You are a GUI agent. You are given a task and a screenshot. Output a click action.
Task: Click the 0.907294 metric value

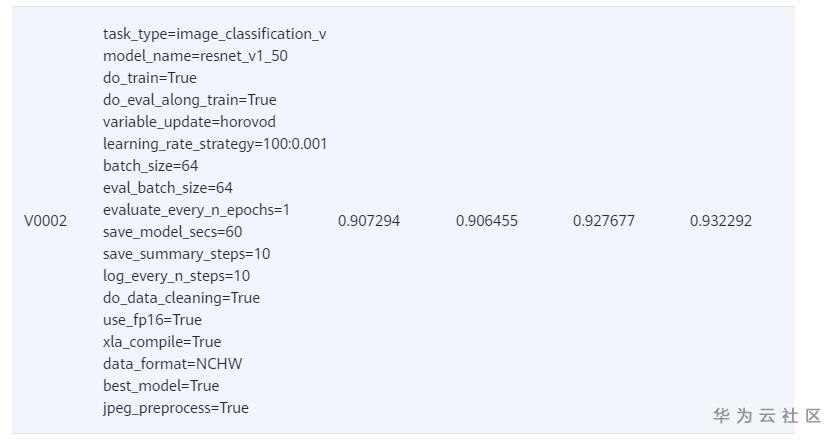[369, 221]
